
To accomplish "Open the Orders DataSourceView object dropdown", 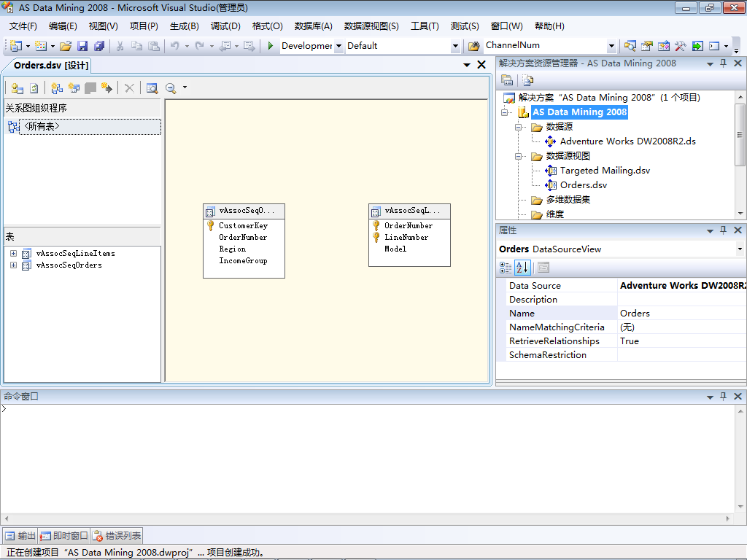I will point(740,249).
